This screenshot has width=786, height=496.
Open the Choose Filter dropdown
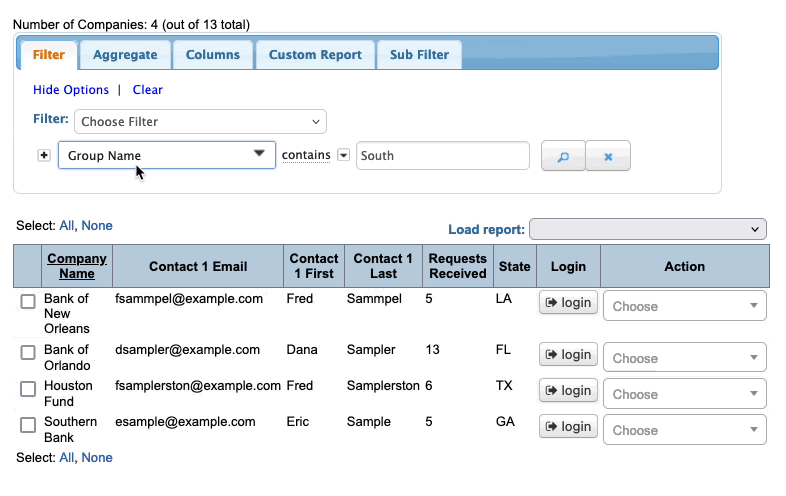(x=200, y=122)
